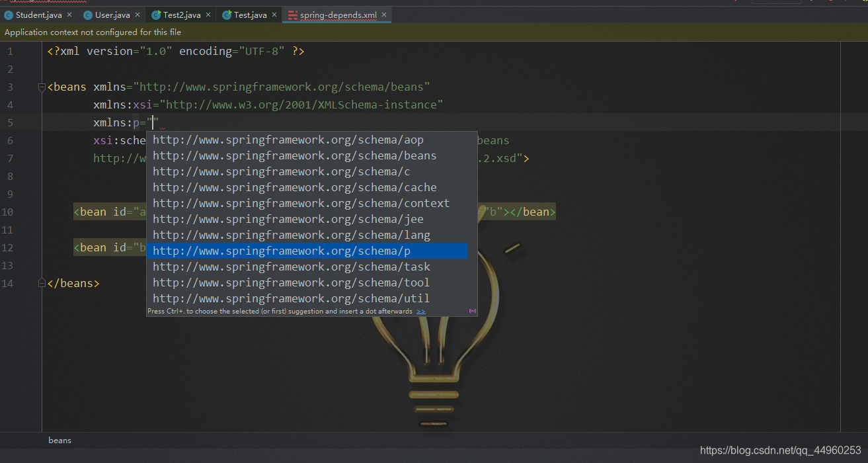Close the Student.java editor tab
This screenshot has height=463, width=868.
[69, 15]
